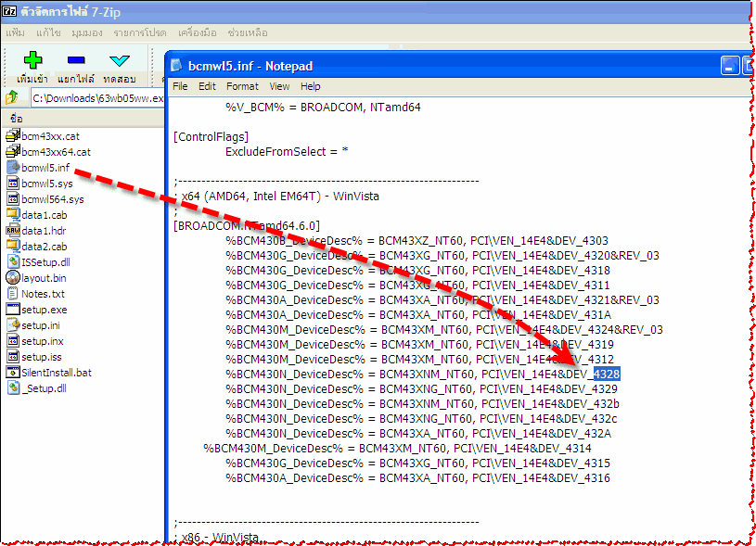The image size is (756, 546).
Task: Open the 7-Zip เครื่องมือ menu
Action: pos(197,32)
